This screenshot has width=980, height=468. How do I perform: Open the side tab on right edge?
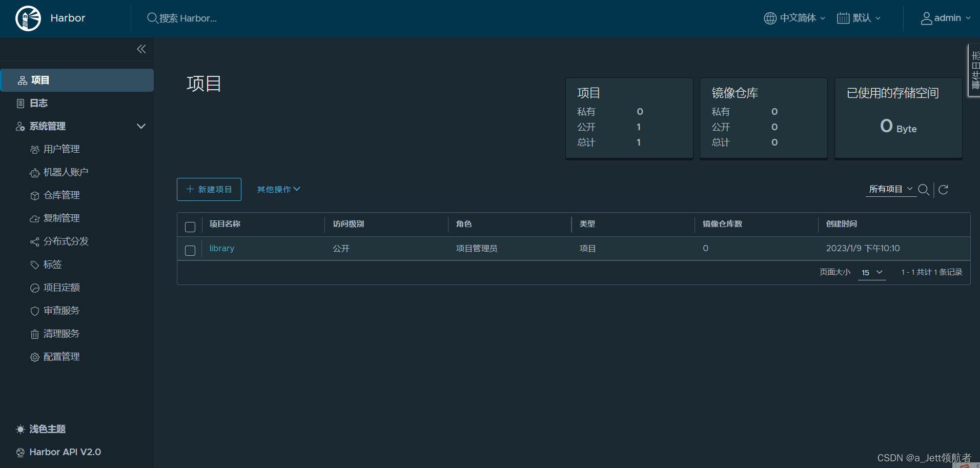click(x=974, y=70)
